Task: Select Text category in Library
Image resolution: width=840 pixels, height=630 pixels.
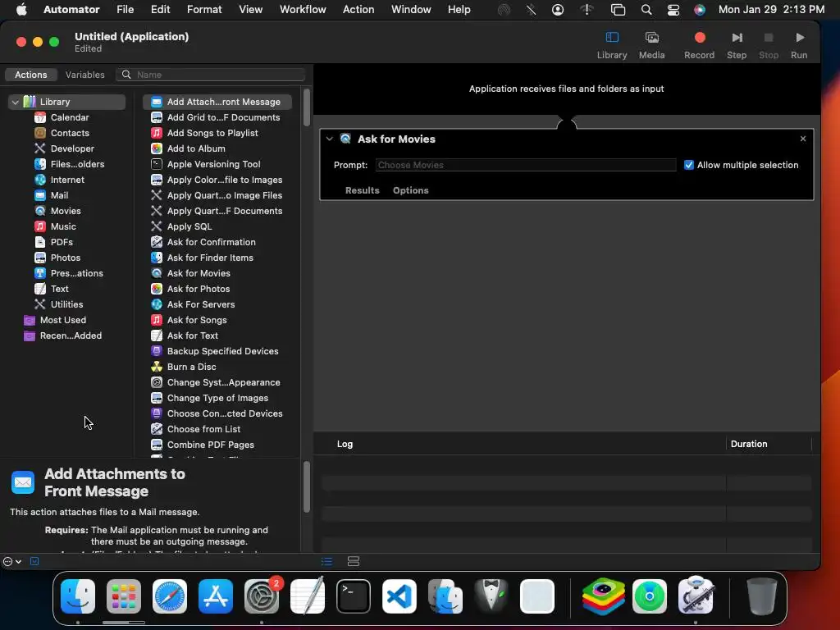Action: (x=59, y=288)
